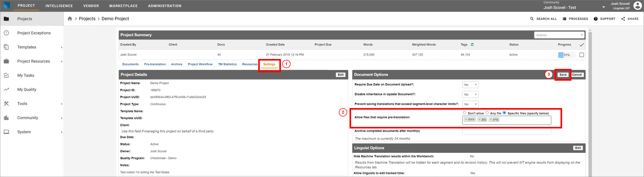This screenshot has height=177, width=644.
Task: Open Prevent saving translations character limits dropdown
Action: [470, 104]
